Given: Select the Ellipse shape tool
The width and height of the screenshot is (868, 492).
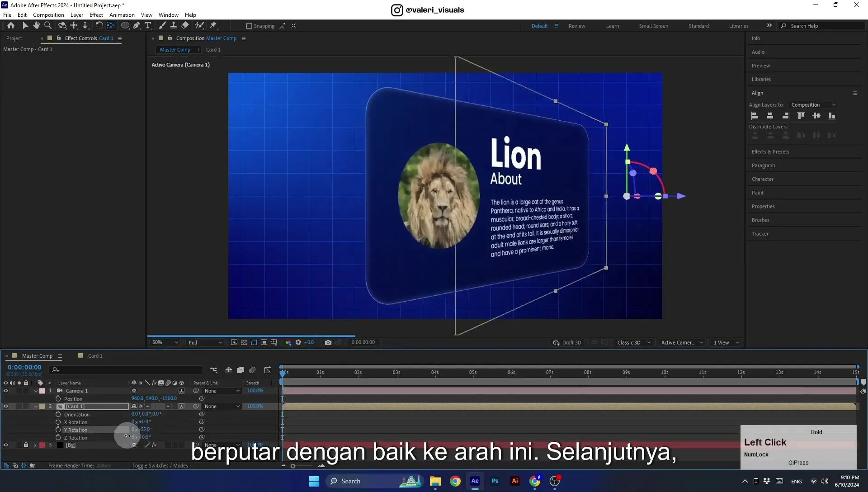Looking at the screenshot, I should [x=125, y=26].
